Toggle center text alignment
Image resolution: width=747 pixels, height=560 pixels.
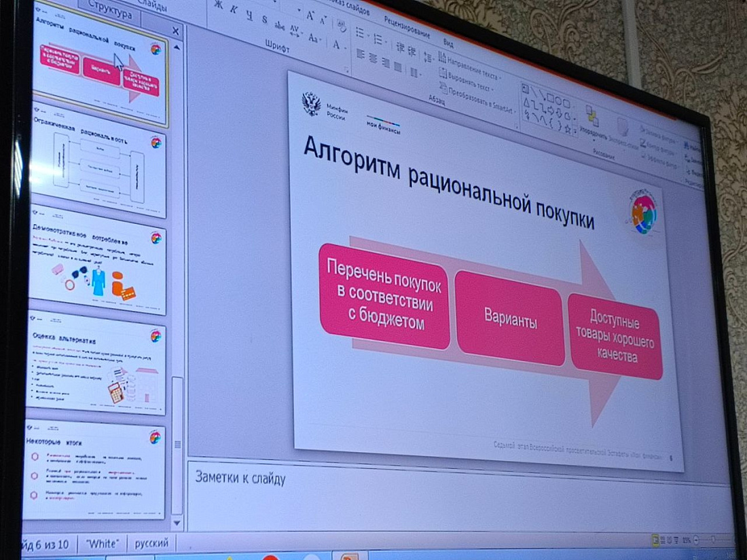click(x=374, y=58)
